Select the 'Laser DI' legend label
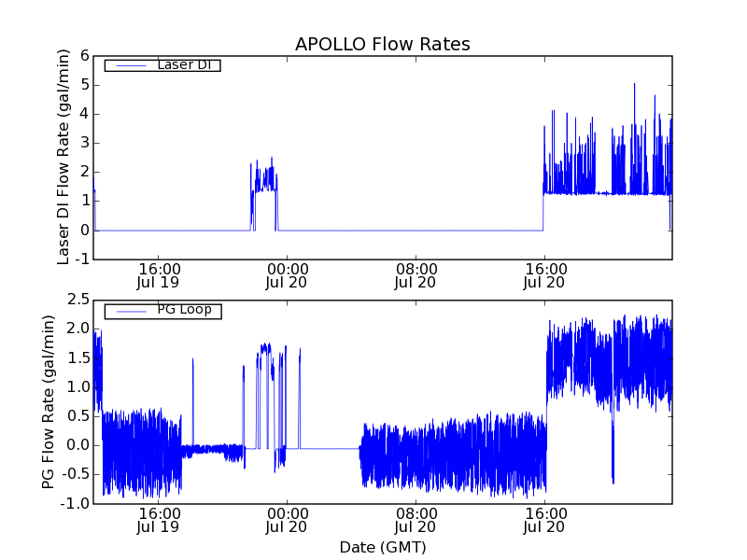747x560 pixels. 184,64
